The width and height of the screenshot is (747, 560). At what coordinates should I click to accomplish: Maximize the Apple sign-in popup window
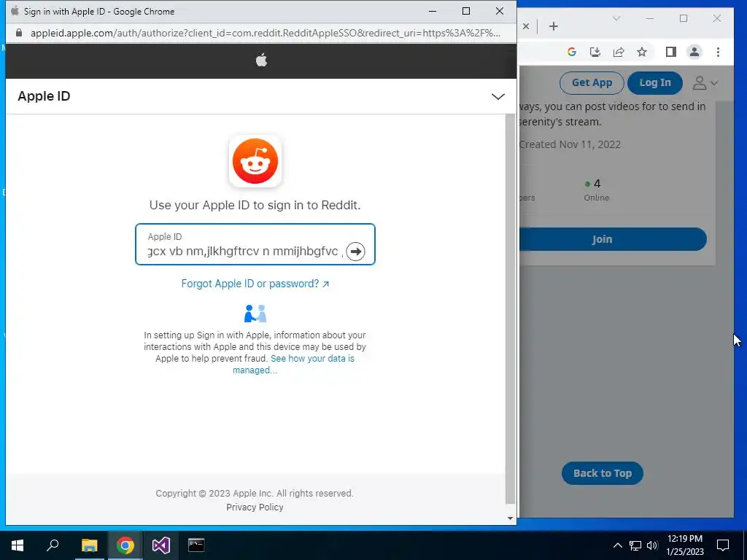coord(466,11)
